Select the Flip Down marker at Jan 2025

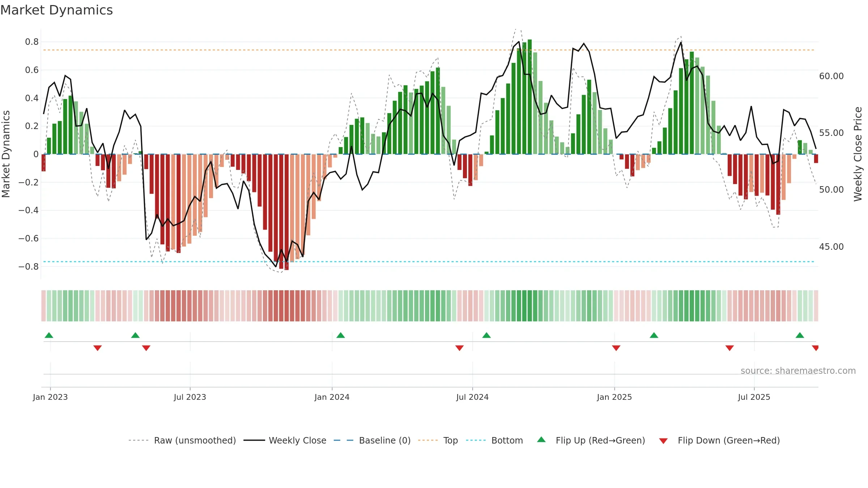616,348
